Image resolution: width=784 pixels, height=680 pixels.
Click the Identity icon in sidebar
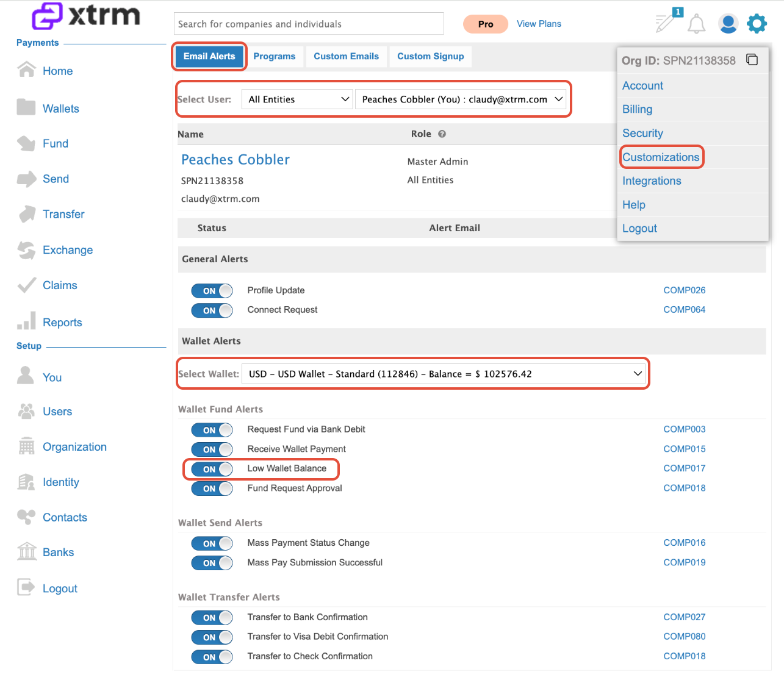pyautogui.click(x=26, y=482)
